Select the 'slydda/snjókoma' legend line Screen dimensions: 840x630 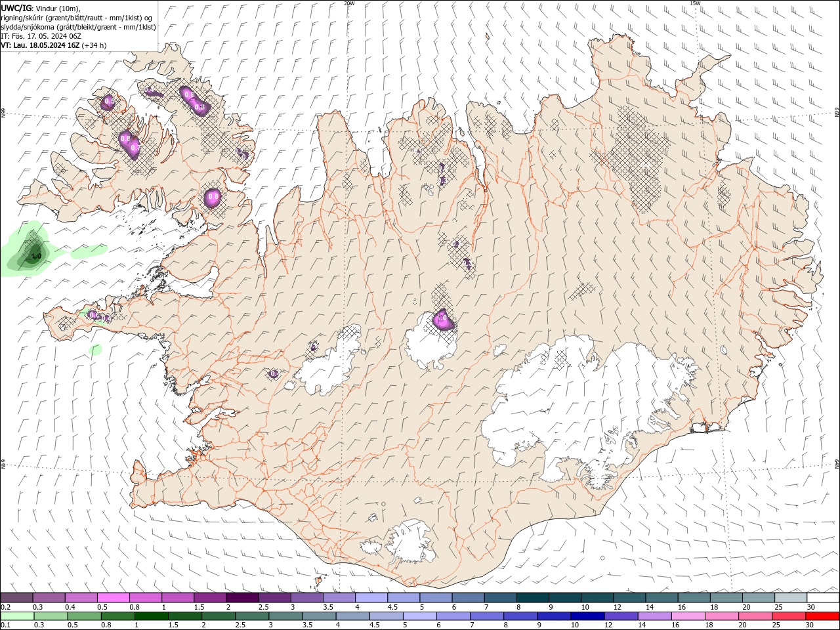[79, 27]
